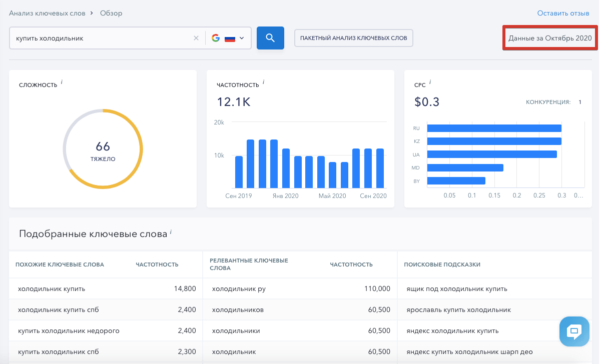Image resolution: width=600 pixels, height=364 pixels.
Task: Go to Анализ ключевых слов breadcrumb
Action: tap(47, 13)
